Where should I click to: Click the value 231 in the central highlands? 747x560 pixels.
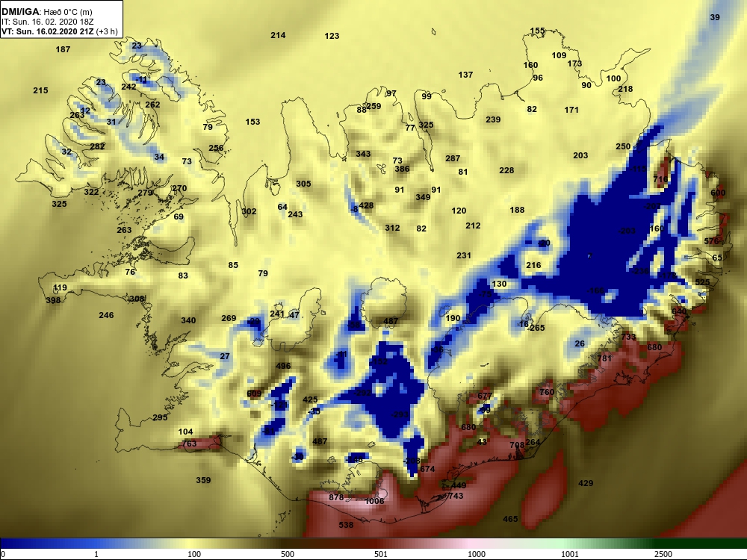464,255
